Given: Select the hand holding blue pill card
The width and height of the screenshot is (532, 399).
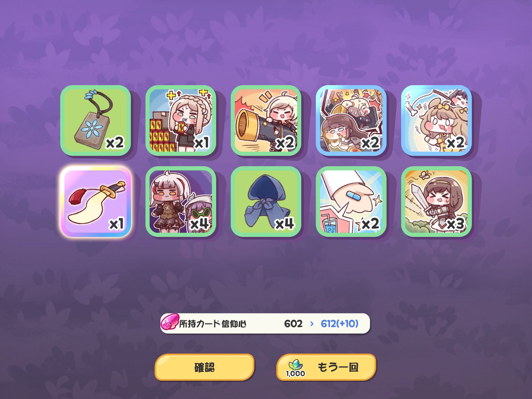Looking at the screenshot, I should 351,202.
